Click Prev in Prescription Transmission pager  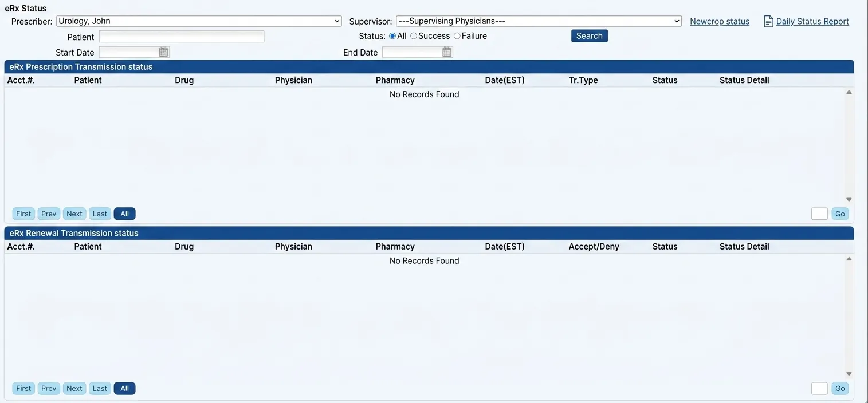coord(49,214)
